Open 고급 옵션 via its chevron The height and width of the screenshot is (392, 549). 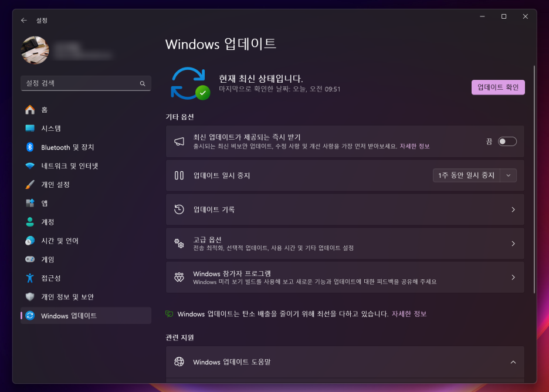coord(513,244)
